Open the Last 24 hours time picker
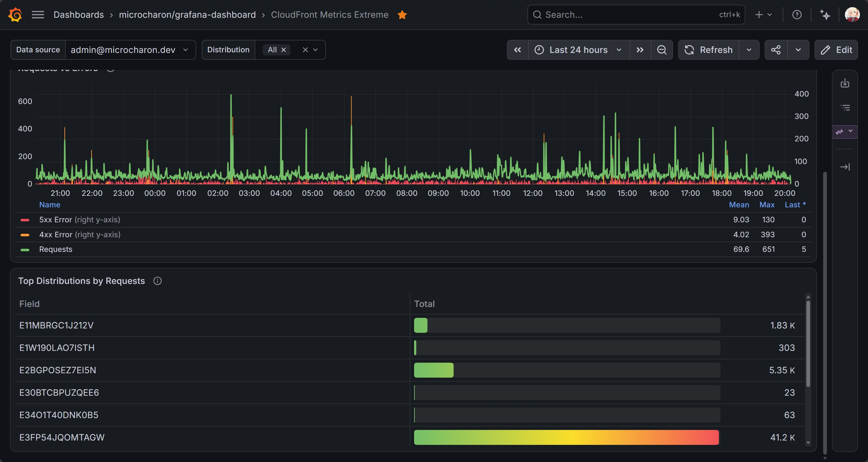This screenshot has height=462, width=868. point(578,50)
